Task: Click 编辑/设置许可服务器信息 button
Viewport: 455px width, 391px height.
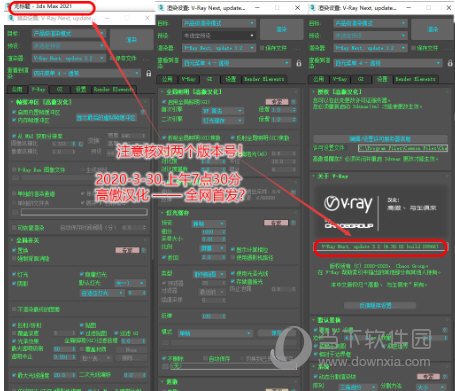Action: [380, 139]
